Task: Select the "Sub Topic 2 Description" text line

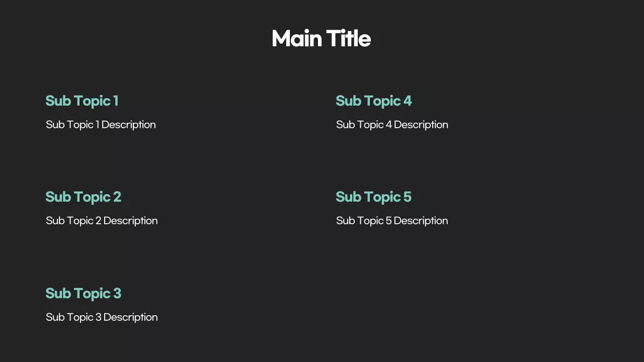Action: (102, 221)
